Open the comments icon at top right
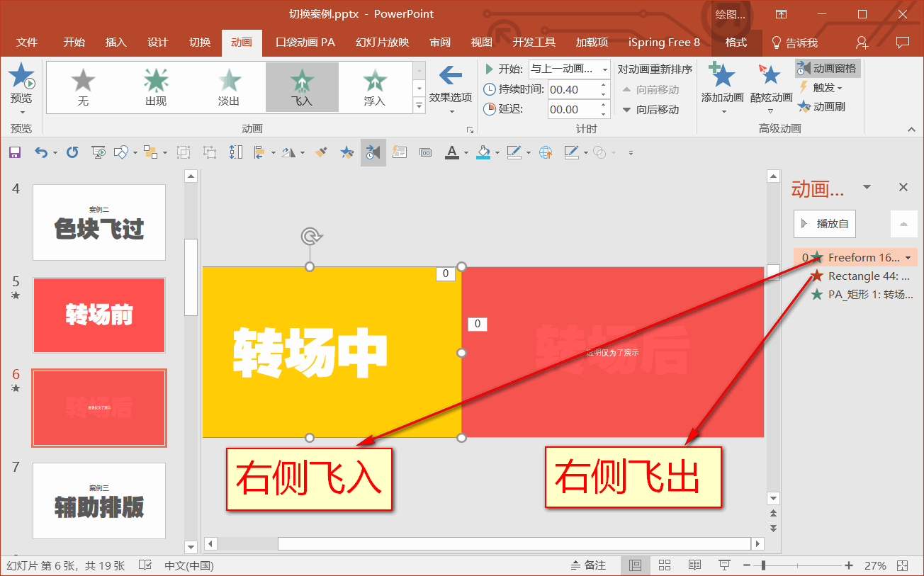 (x=903, y=43)
